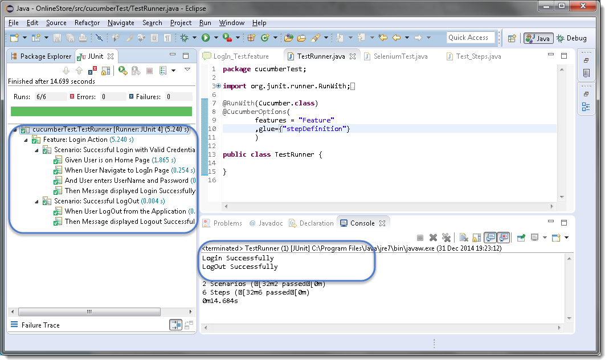Screen dimensions: 609x364
Task: Click the Back navigation arrow icon
Action: pos(397,38)
